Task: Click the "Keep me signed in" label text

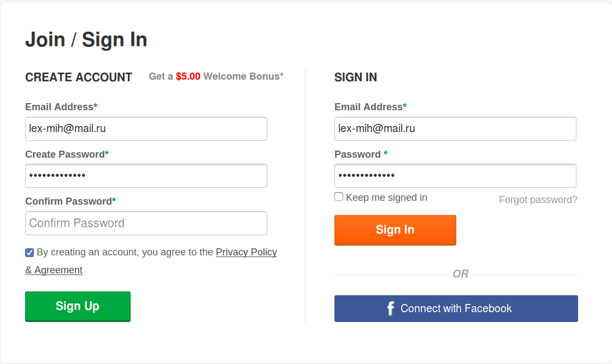Action: click(386, 198)
